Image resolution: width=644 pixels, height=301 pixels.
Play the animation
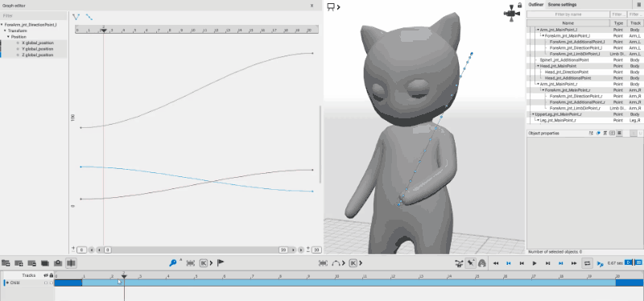pyautogui.click(x=535, y=263)
